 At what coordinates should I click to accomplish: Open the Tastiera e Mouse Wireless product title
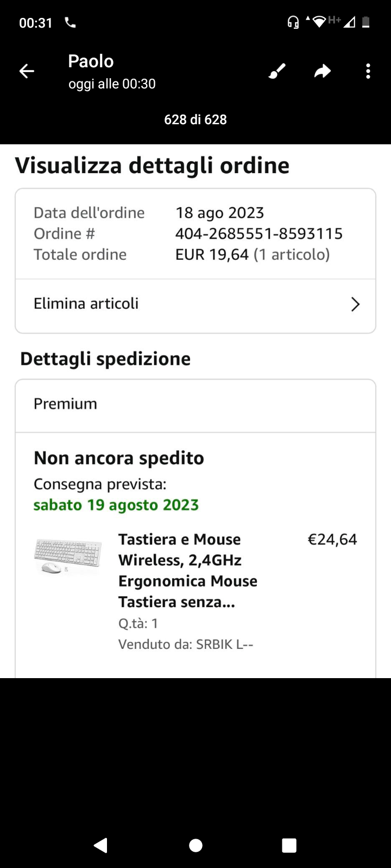[188, 570]
